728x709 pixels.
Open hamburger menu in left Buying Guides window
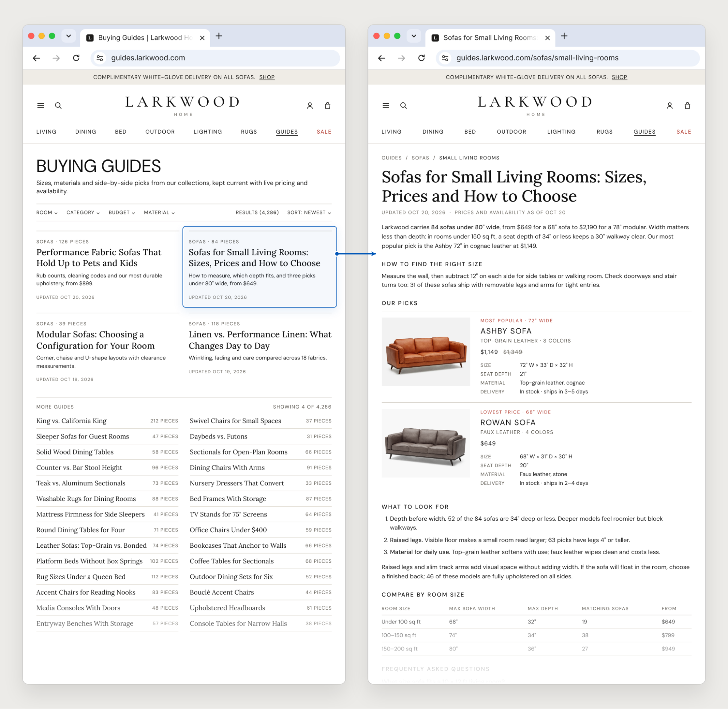click(41, 106)
